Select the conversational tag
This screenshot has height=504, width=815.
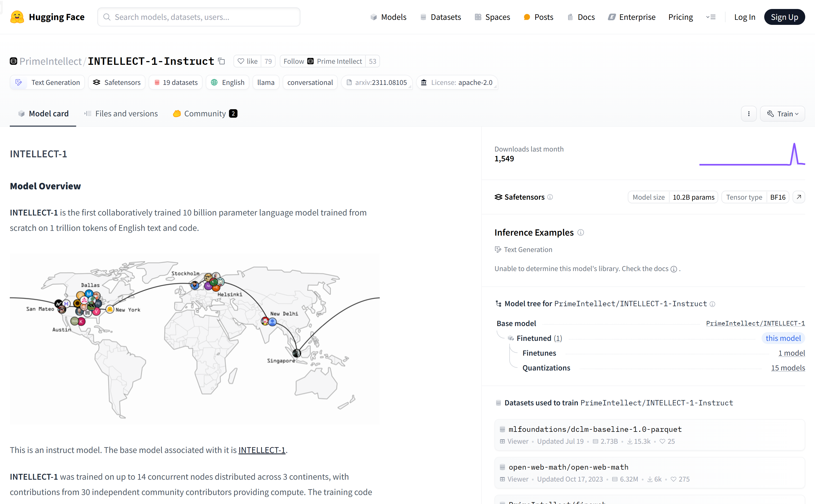pyautogui.click(x=310, y=82)
